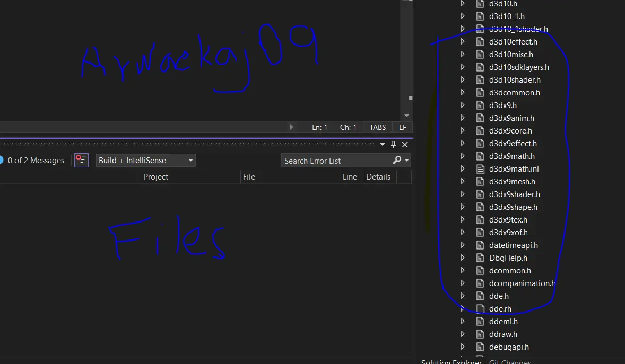This screenshot has height=364, width=625.
Task: Toggle the Messages filter in Error List
Action: pyautogui.click(x=33, y=161)
